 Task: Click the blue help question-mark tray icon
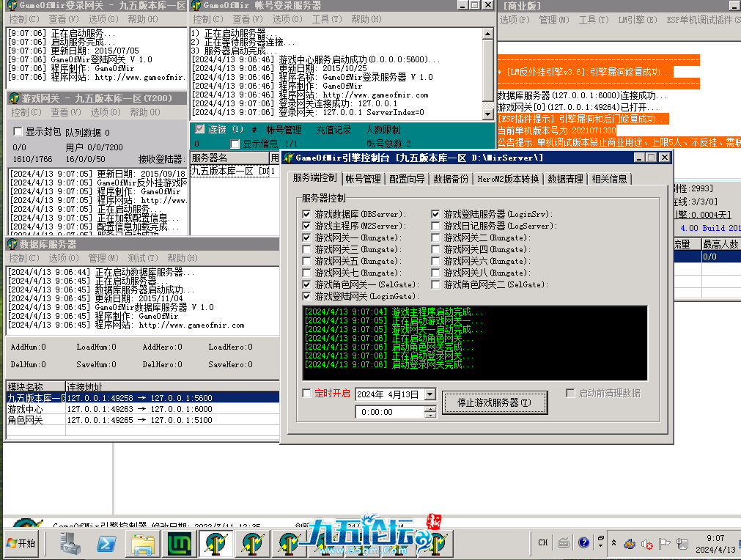(x=583, y=542)
